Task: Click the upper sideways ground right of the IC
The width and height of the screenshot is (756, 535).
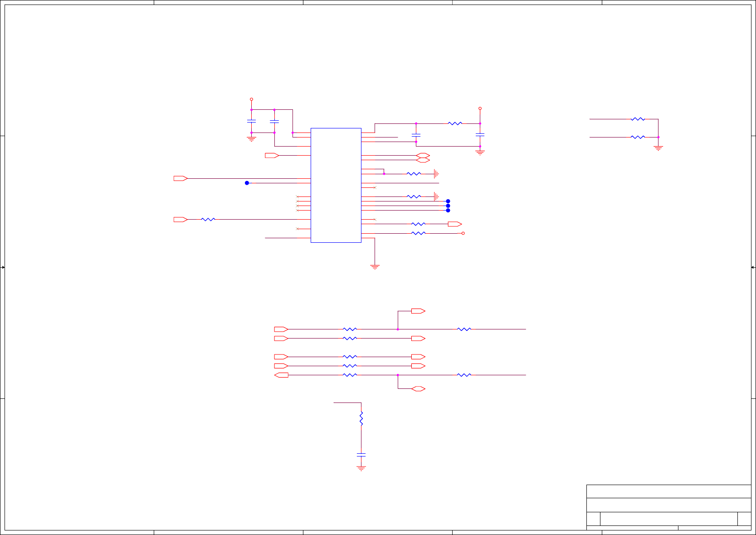Action: coord(436,174)
